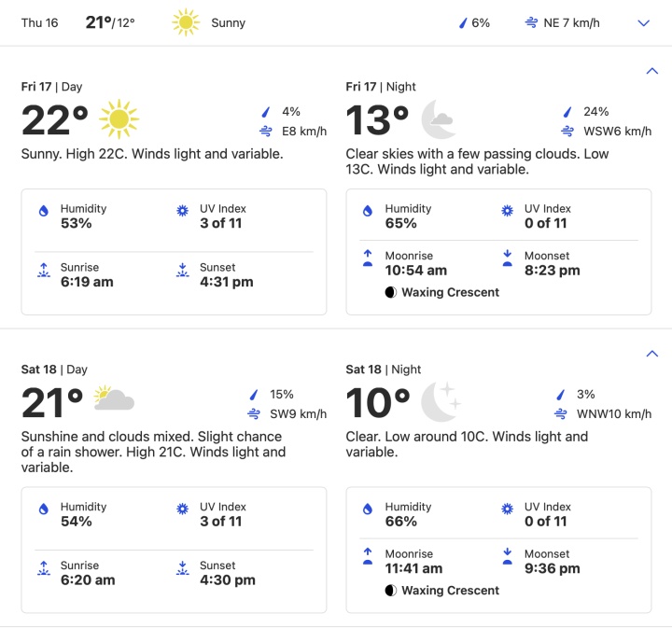Click the WNW10 km/h wind reading
The image size is (672, 628).
[x=614, y=413]
